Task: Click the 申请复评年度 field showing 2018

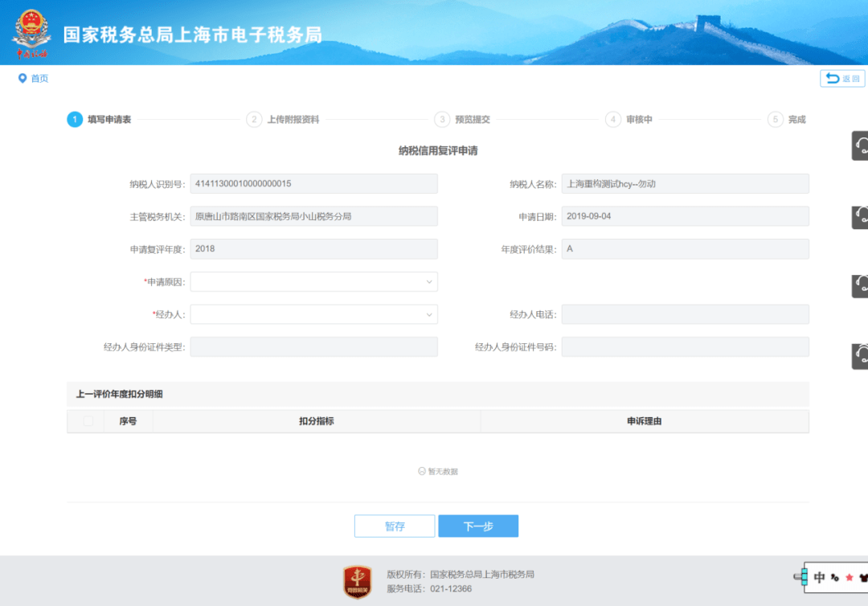Action: point(314,249)
